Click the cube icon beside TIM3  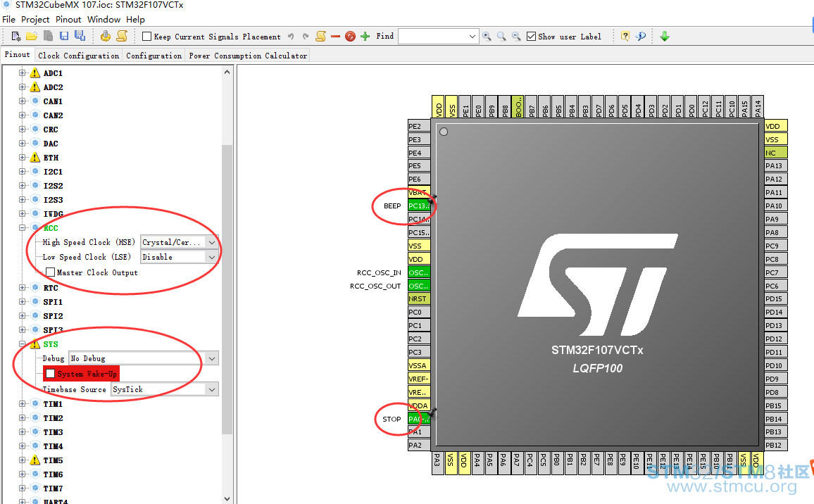(35, 432)
